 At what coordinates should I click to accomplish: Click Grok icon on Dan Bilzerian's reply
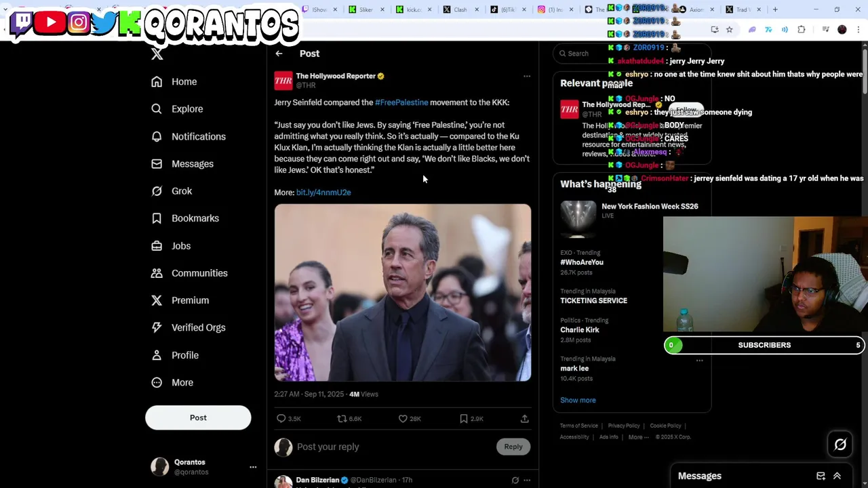pos(515,481)
